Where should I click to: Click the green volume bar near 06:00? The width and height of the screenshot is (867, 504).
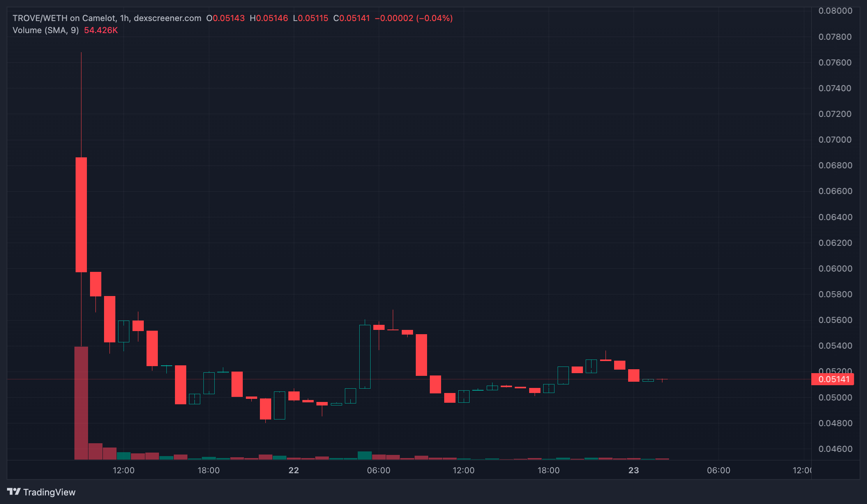click(x=365, y=455)
